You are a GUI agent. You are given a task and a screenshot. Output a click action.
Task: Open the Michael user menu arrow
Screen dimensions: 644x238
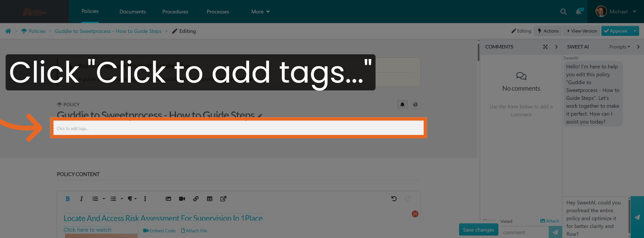[635, 11]
